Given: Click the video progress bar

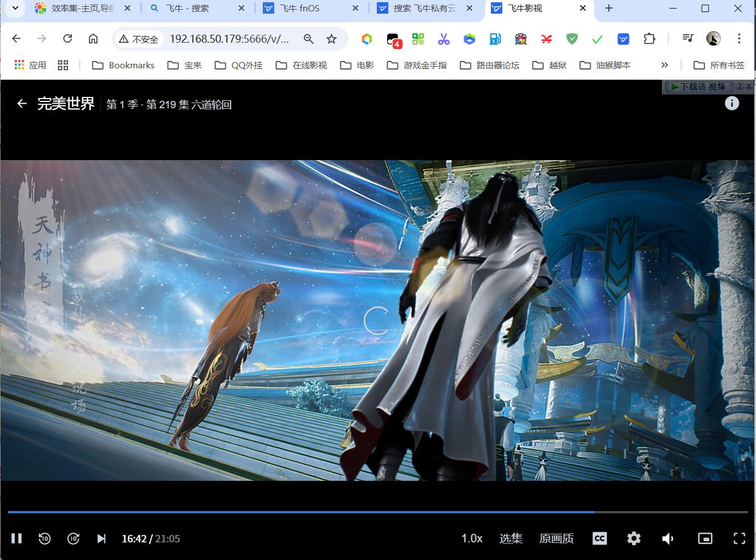Looking at the screenshot, I should [x=377, y=512].
